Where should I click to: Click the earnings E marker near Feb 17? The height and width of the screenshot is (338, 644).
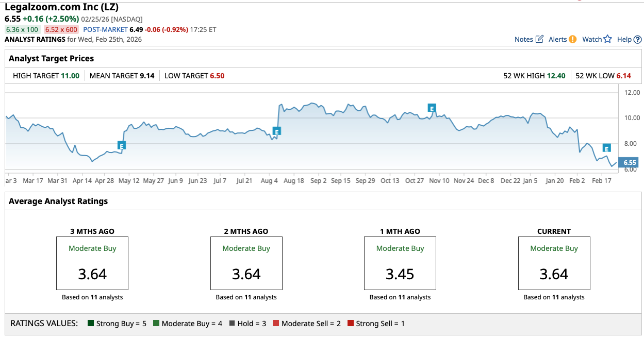coord(607,148)
